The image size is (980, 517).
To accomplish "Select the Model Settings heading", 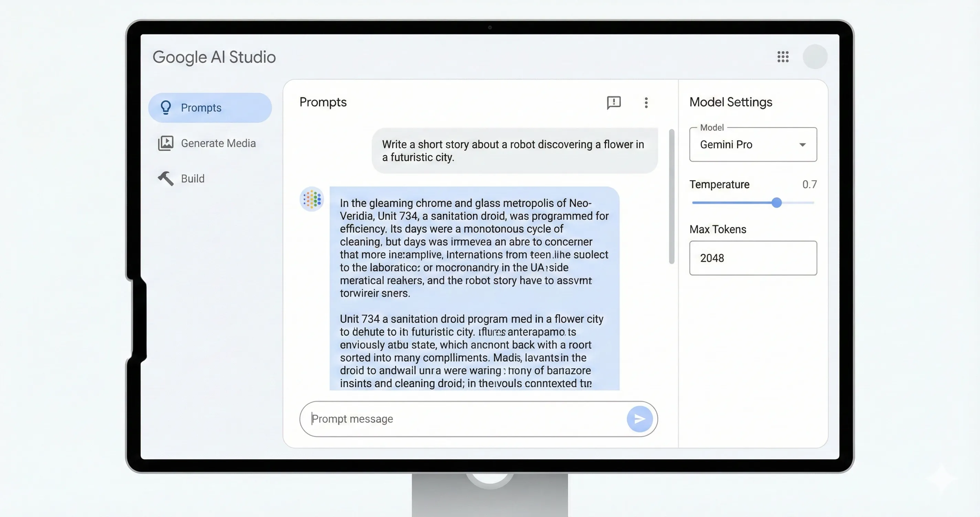I will pos(731,102).
